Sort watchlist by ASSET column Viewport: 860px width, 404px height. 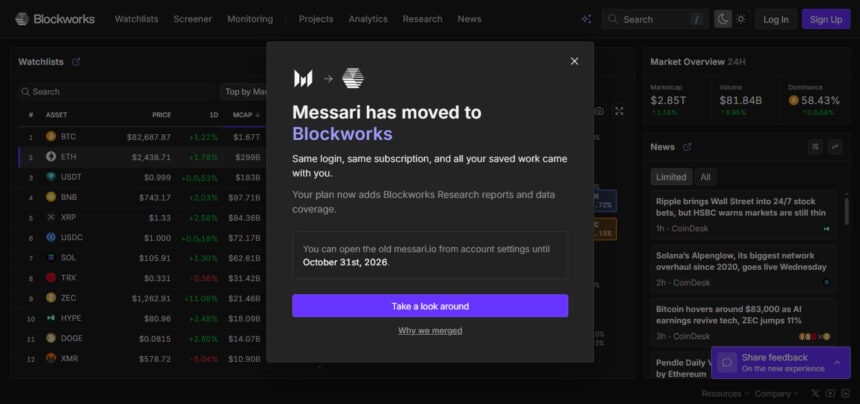tap(56, 115)
